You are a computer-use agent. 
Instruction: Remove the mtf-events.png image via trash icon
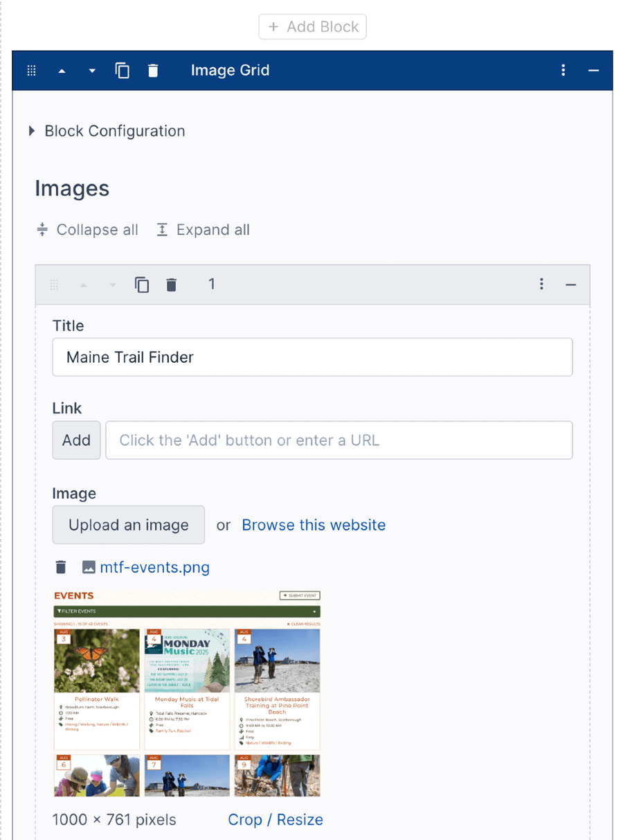[60, 566]
